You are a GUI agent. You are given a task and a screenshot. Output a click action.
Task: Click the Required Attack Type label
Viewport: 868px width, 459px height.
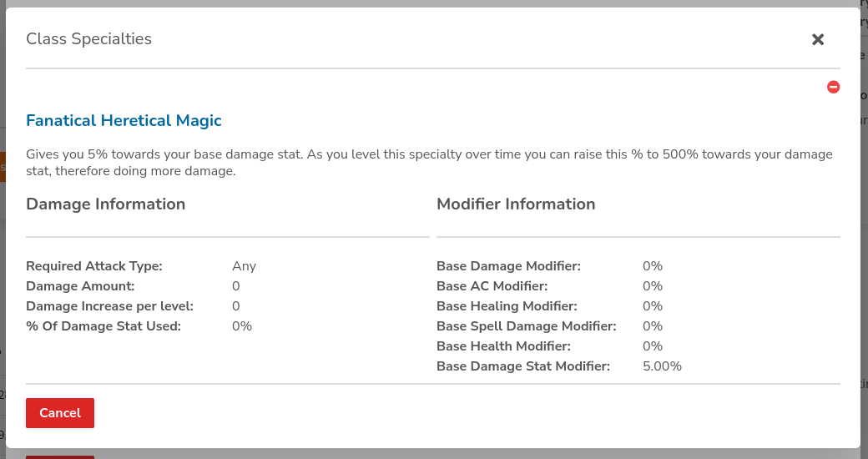pyautogui.click(x=94, y=266)
